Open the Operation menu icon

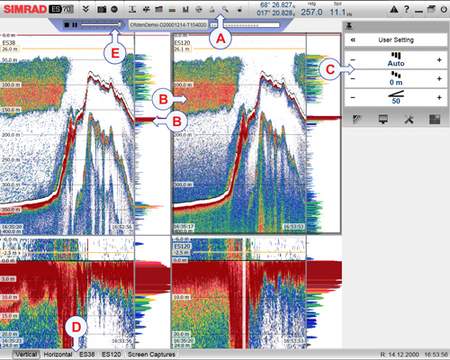(x=357, y=119)
